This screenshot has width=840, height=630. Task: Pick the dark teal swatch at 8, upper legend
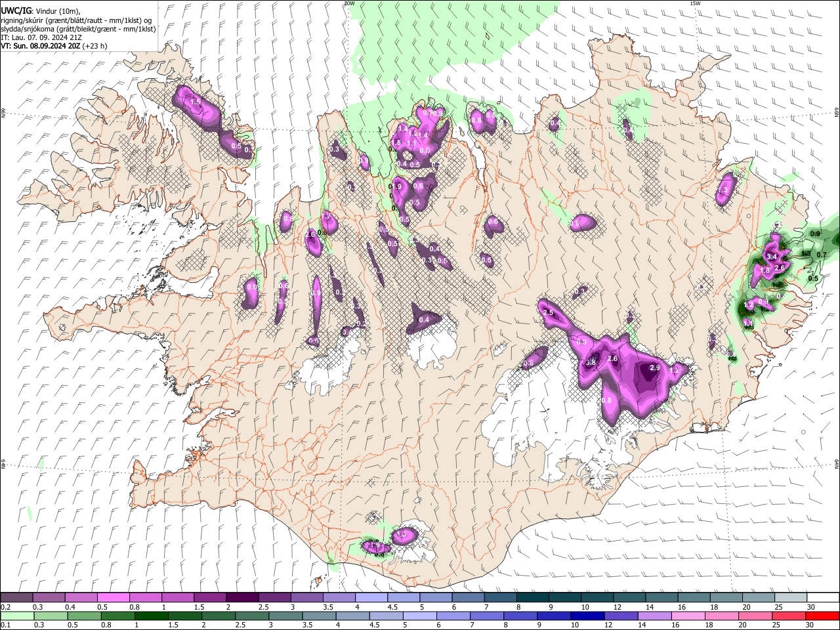click(532, 598)
